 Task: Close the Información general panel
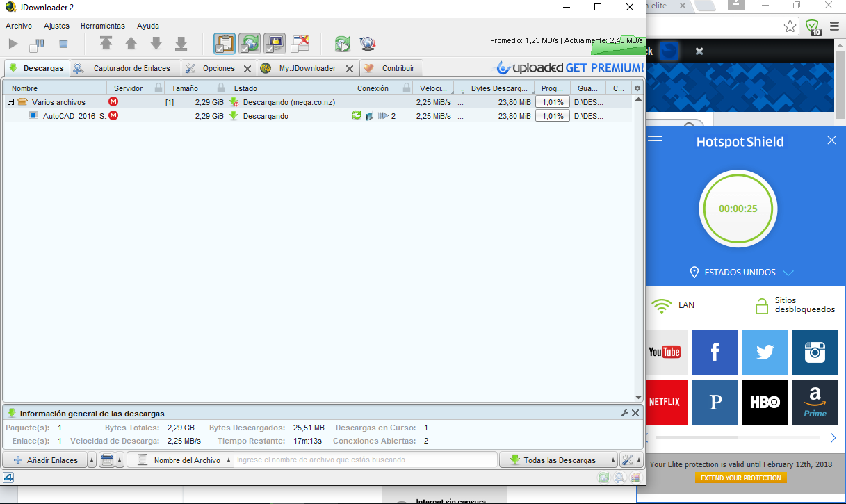click(x=635, y=413)
